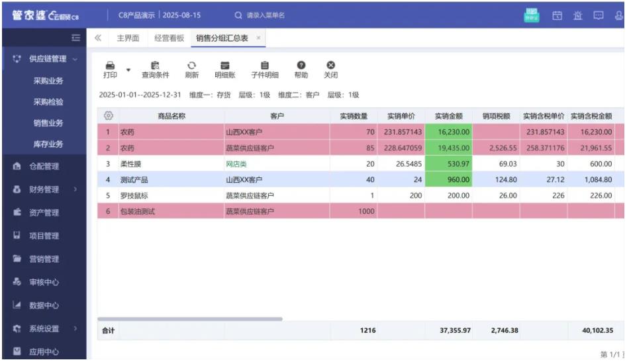Click the tab scroll-left double chevron
This screenshot has height=364, width=629.
click(x=98, y=38)
